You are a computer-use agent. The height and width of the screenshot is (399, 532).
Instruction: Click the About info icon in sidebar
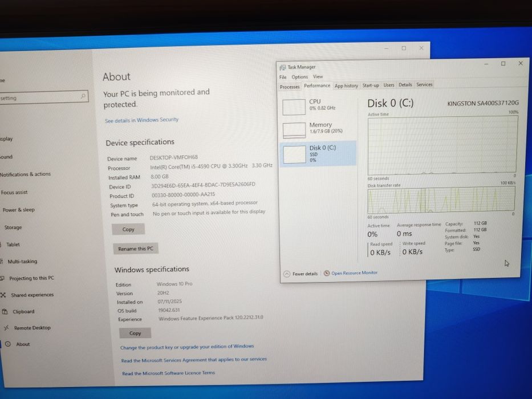click(8, 344)
